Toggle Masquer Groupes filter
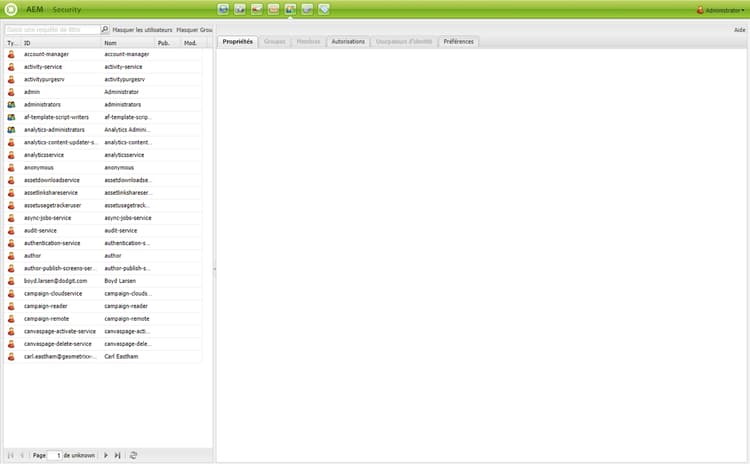750x464 pixels. 194,30
